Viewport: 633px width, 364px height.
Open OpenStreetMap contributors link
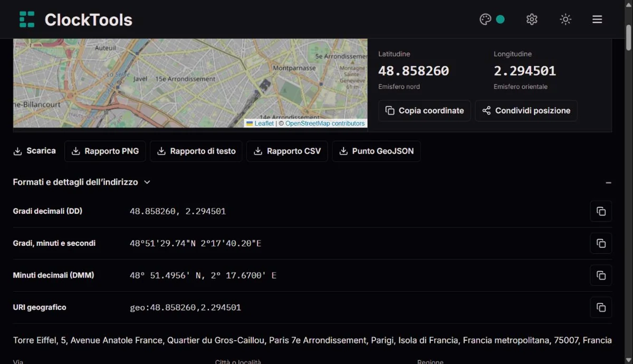coord(325,123)
